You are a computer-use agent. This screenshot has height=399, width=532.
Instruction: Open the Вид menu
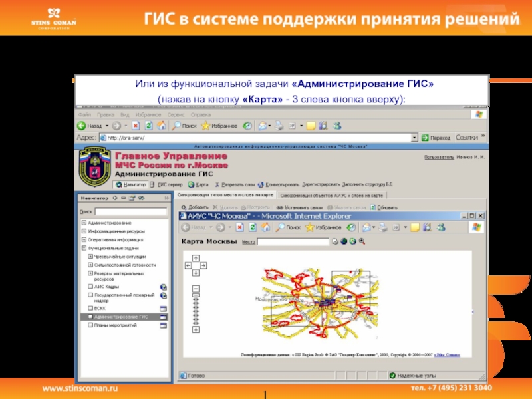click(124, 114)
